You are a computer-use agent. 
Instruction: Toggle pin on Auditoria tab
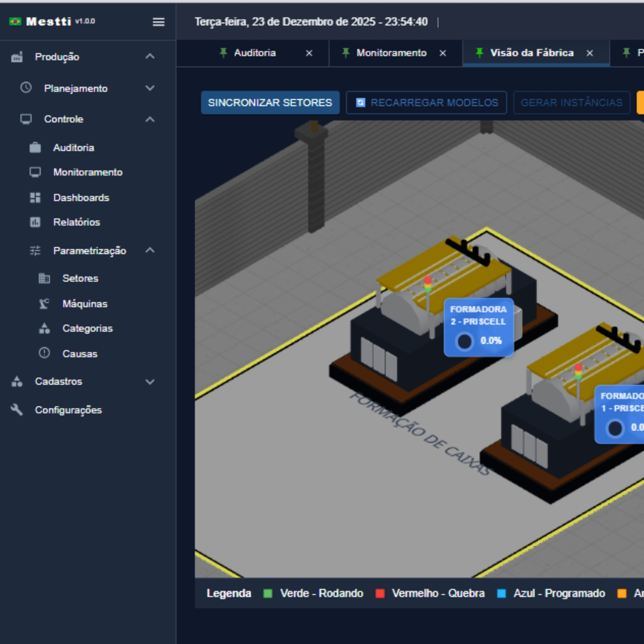[223, 53]
